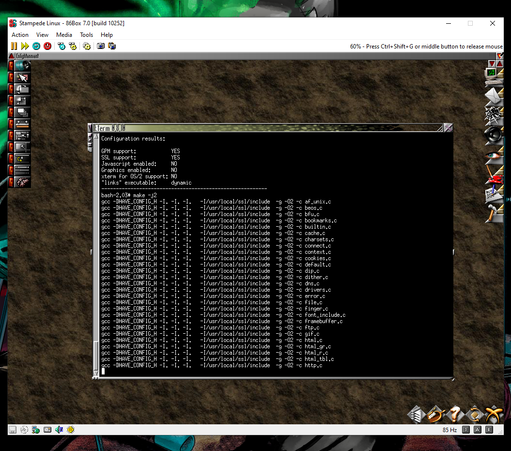The height and width of the screenshot is (451, 511).
Task: Click the yellow circle status bar icon
Action: coord(71,430)
